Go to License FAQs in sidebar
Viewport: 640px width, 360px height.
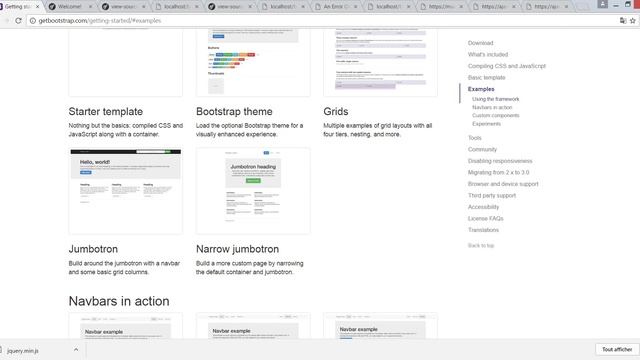[x=485, y=218]
